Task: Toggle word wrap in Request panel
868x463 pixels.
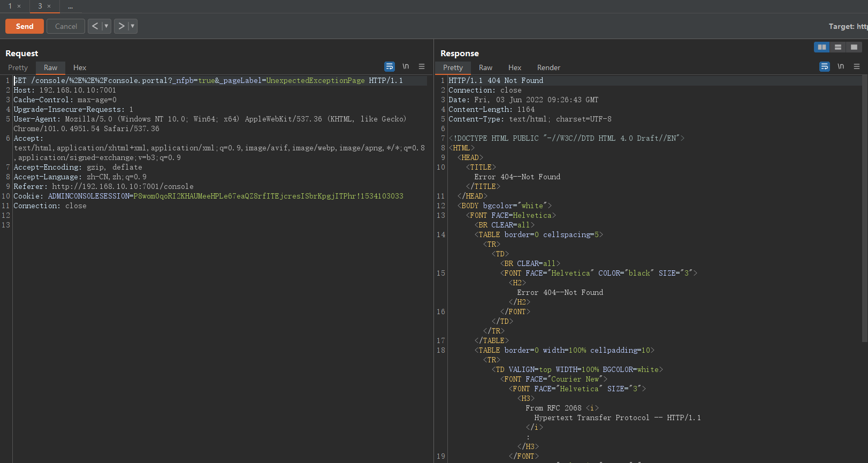Action: point(390,66)
